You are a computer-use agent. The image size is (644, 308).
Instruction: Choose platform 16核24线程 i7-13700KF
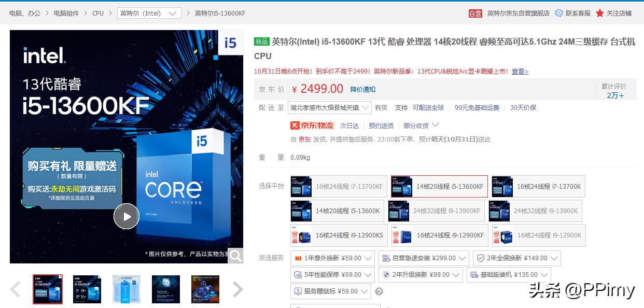click(x=339, y=187)
